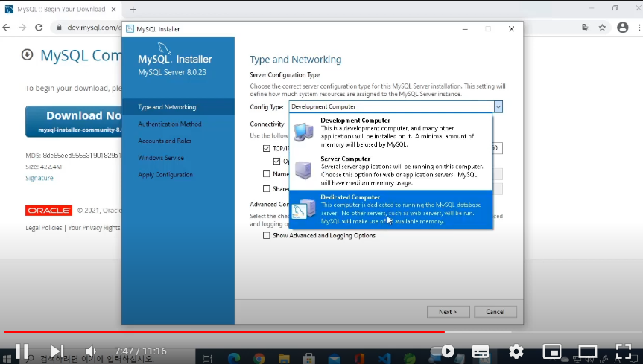Screen dimensions: 643x364
Task: Enable the Named Pipe checkbox
Action: 267,173
